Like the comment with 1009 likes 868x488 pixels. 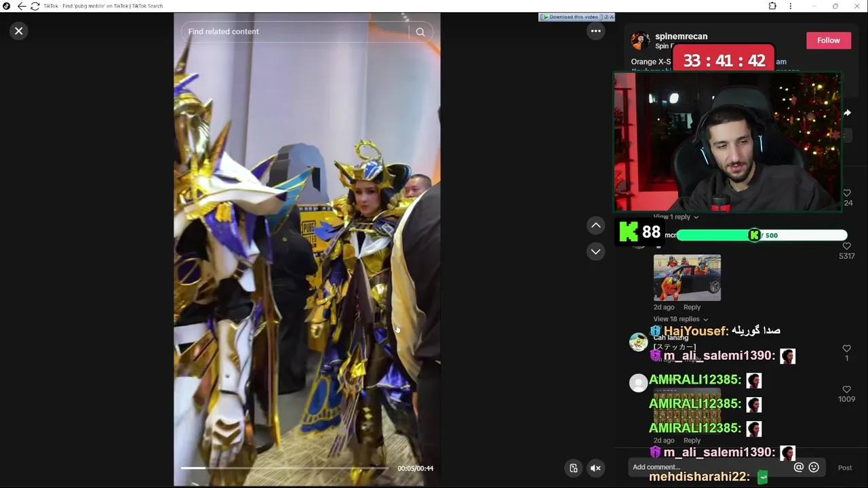click(x=846, y=390)
